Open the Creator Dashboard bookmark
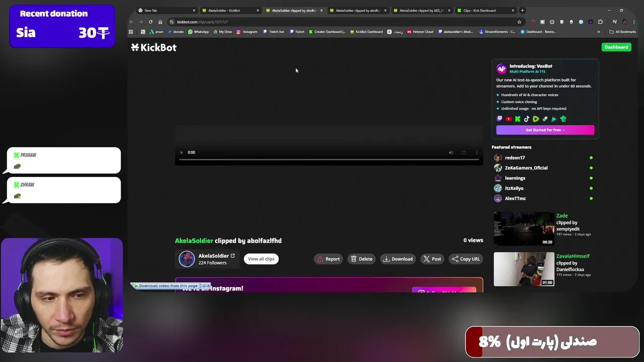The image size is (644, 362). click(x=327, y=32)
